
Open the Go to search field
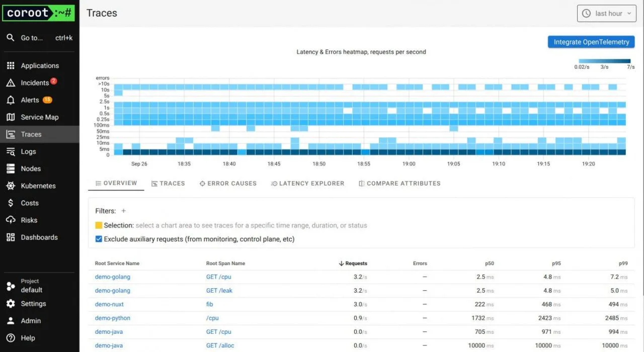(x=39, y=38)
